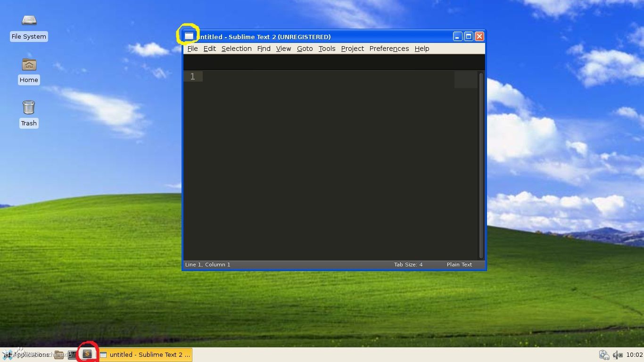Open the File menu
The width and height of the screenshot is (644, 362).
pyautogui.click(x=192, y=49)
